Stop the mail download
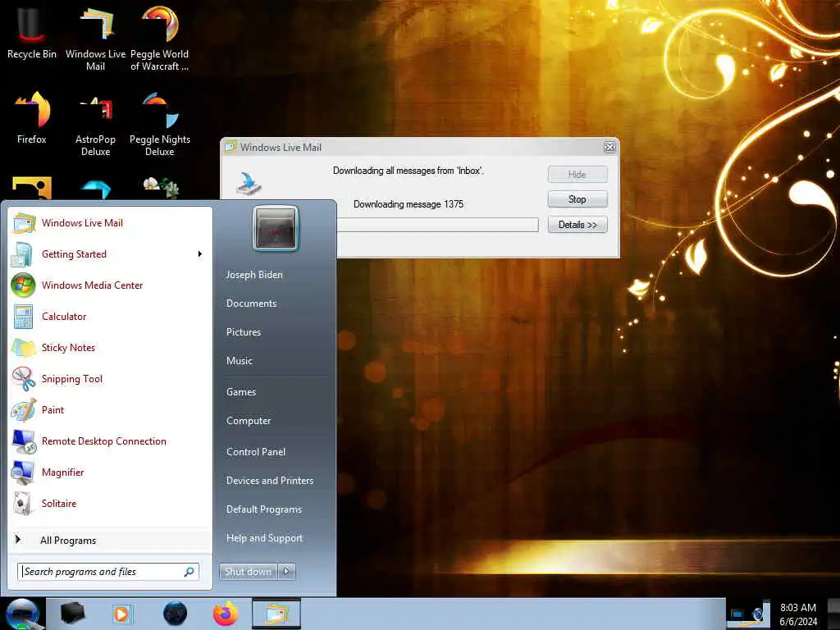 577,199
